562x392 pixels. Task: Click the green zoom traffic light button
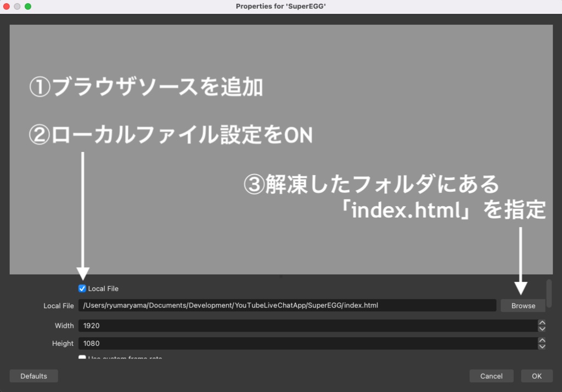click(x=27, y=6)
